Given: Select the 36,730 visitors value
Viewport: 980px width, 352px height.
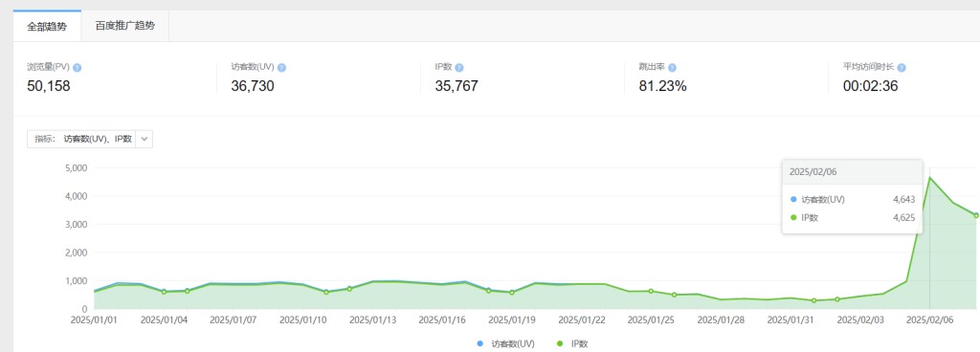Looking at the screenshot, I should 253,86.
